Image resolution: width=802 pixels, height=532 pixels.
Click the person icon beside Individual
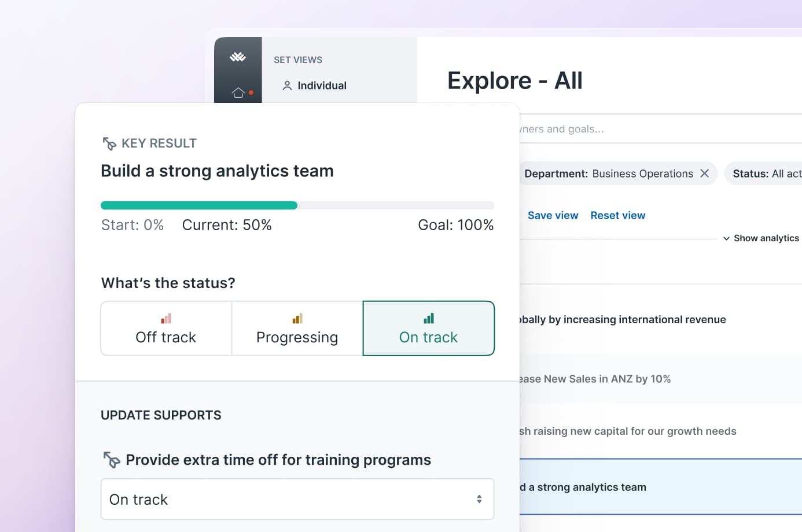click(286, 85)
